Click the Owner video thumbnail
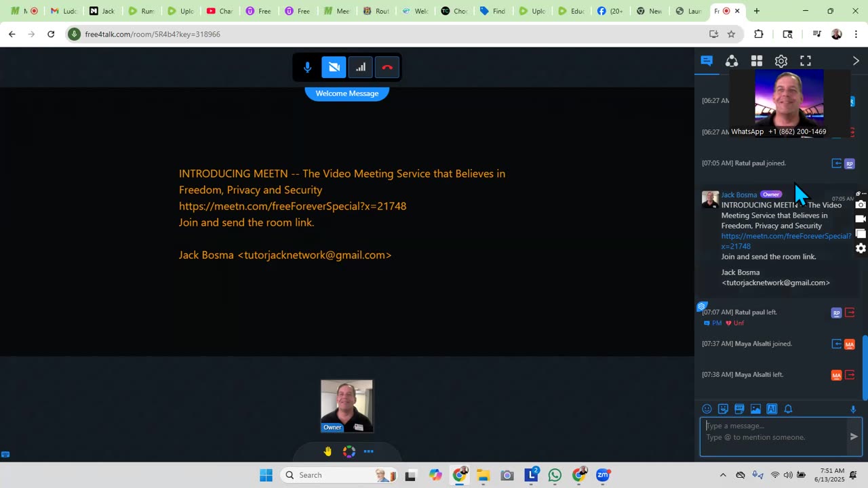 (x=347, y=406)
